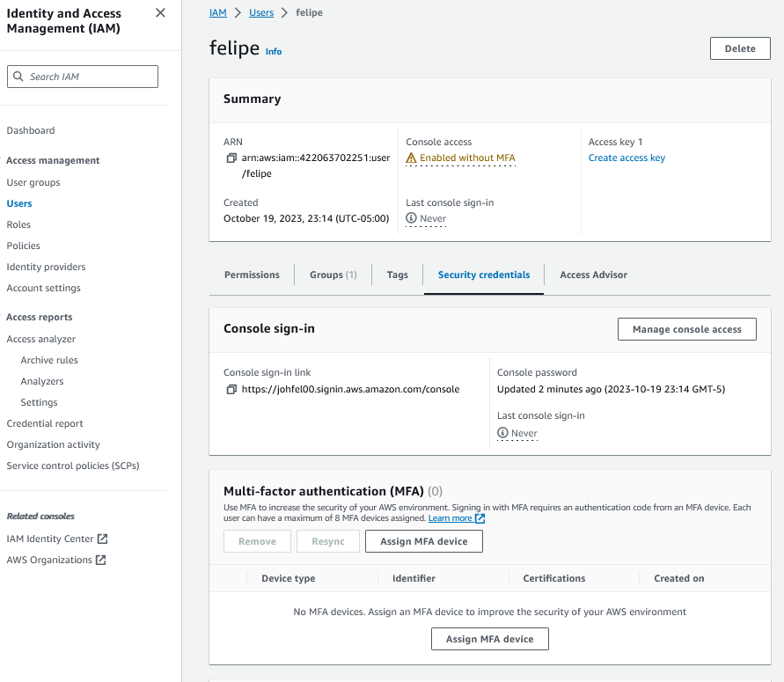The width and height of the screenshot is (784, 682).
Task: Copy the user ARN with copy icon
Action: [231, 158]
